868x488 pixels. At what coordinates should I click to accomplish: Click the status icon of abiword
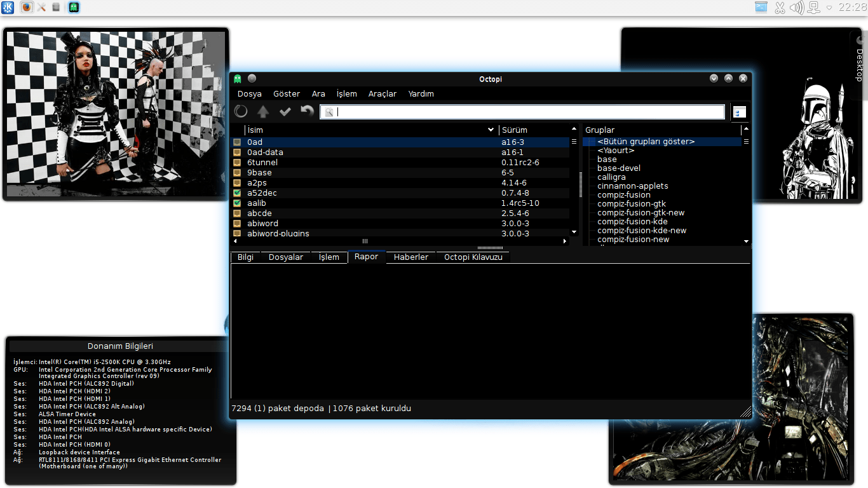237,224
